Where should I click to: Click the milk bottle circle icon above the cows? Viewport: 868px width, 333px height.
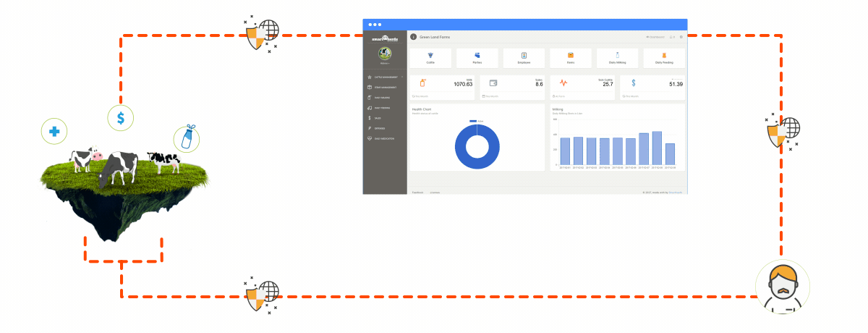[187, 138]
